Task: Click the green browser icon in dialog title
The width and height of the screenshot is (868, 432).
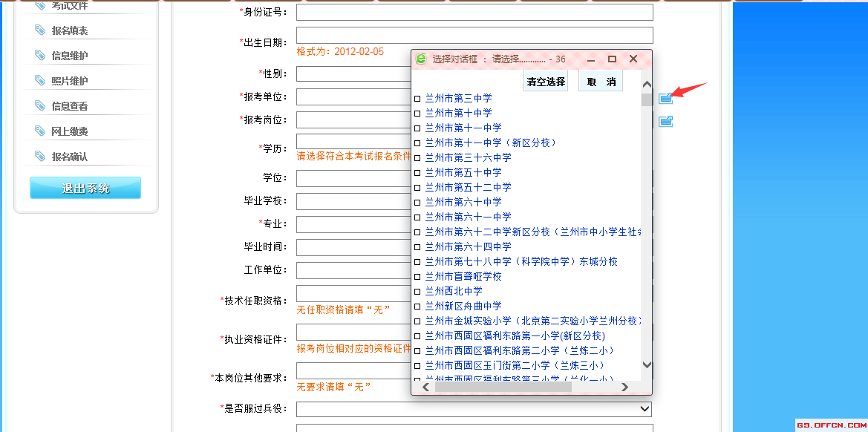Action: (422, 59)
